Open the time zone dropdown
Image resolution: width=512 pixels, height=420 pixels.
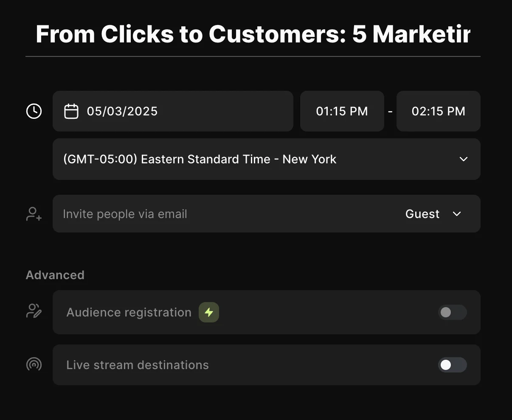click(x=267, y=159)
